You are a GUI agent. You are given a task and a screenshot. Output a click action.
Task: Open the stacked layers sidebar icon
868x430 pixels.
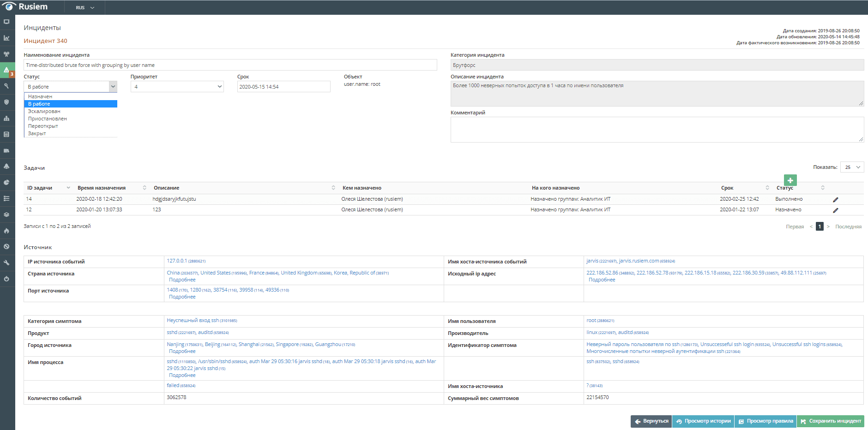coord(6,215)
